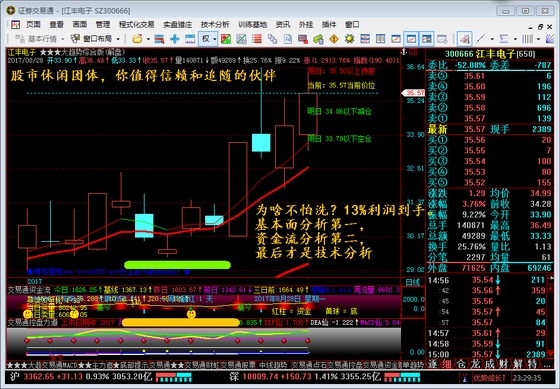
Task: Click the anchor icon above the price axis
Action: point(404,52)
